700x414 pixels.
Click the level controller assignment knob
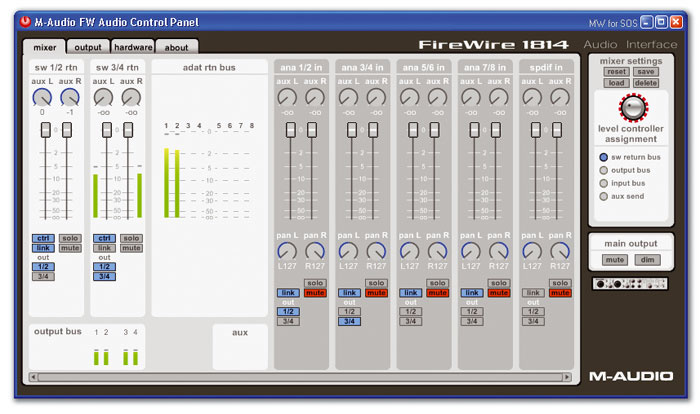(x=632, y=107)
